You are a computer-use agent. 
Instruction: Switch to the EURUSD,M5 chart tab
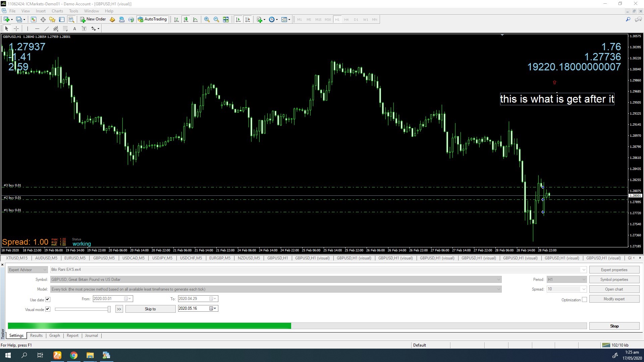tap(75, 258)
